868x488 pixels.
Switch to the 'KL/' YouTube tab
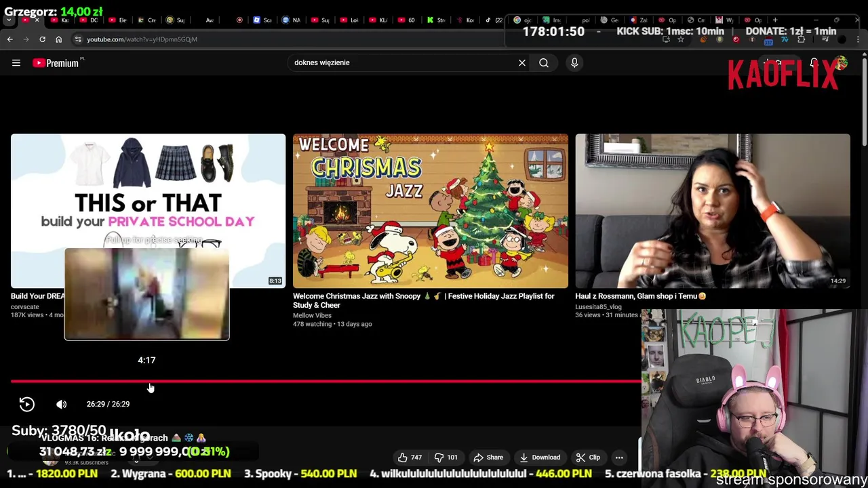coord(378,20)
